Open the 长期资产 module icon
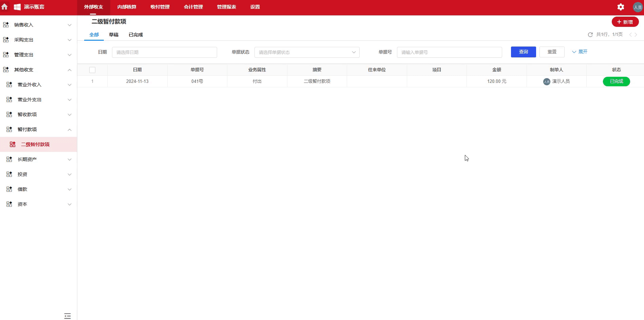 click(9, 159)
